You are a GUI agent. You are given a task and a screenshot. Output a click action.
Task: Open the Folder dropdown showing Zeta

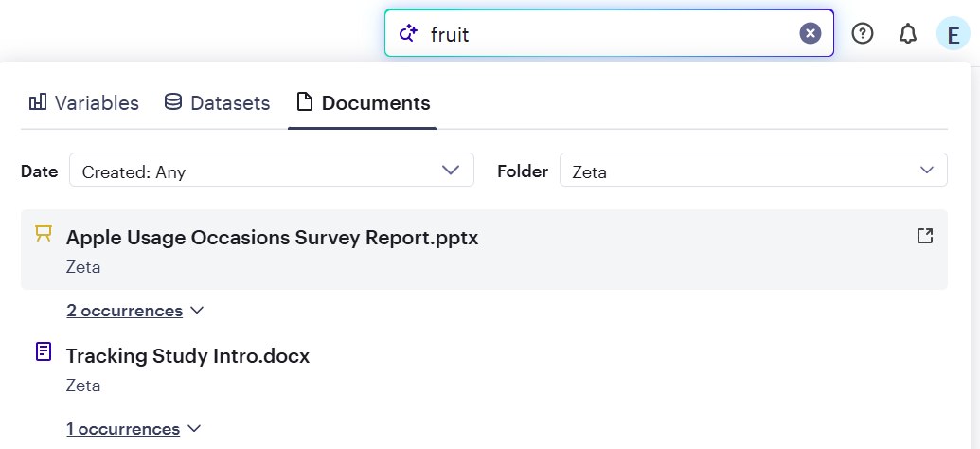(753, 171)
